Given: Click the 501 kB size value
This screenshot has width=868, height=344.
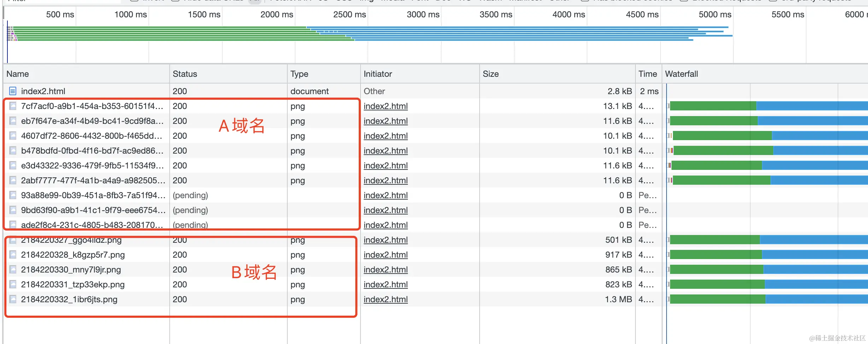Looking at the screenshot, I should 618,240.
